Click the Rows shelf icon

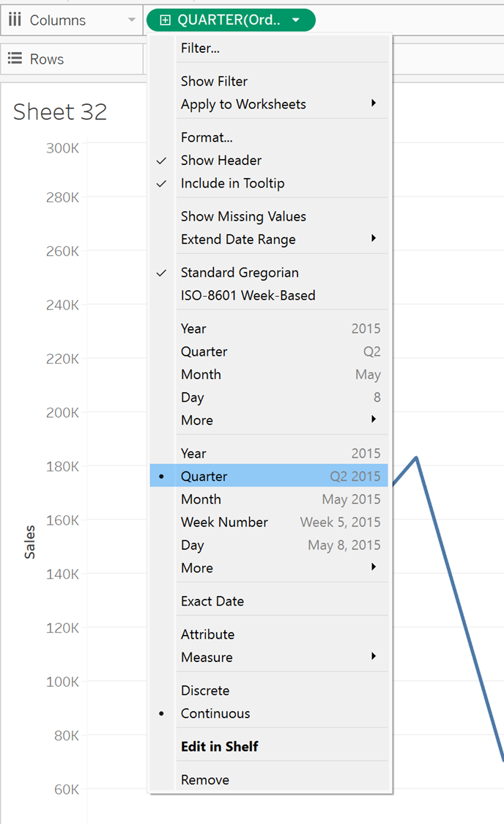tap(15, 59)
